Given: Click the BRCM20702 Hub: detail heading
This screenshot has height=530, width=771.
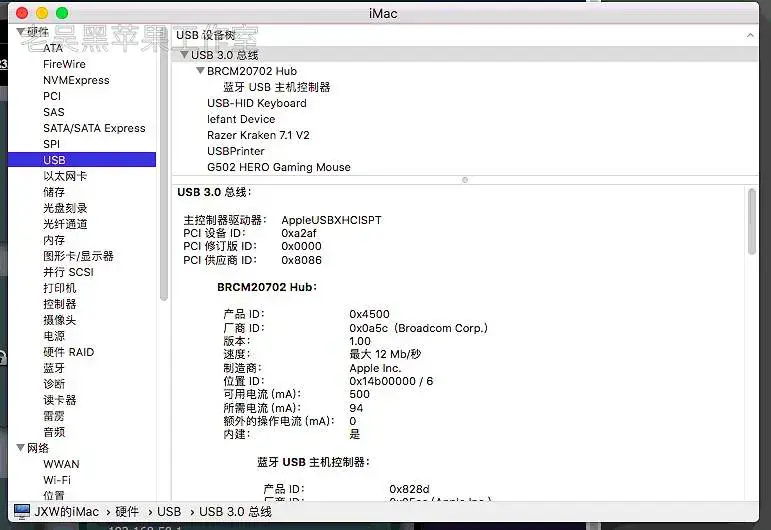Looking at the screenshot, I should point(267,287).
